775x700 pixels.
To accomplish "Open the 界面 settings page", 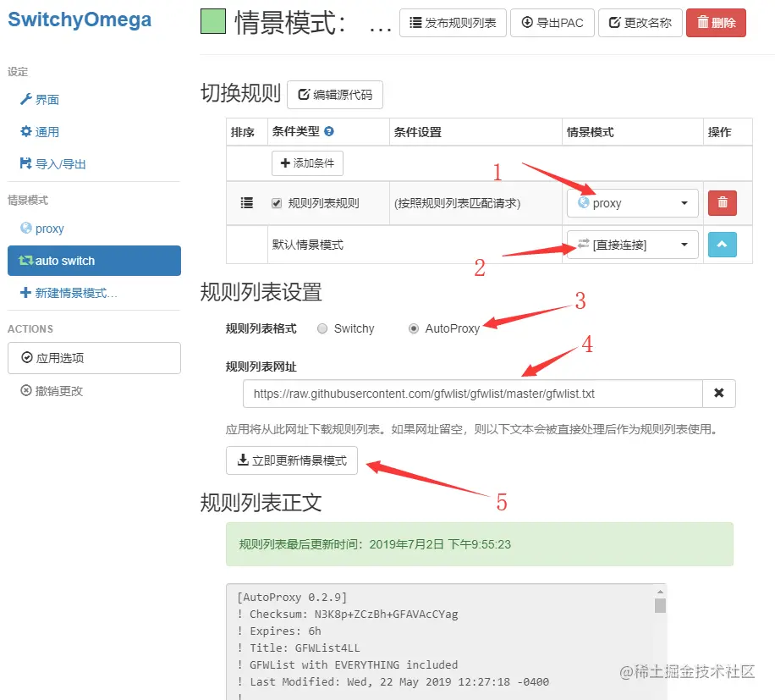I will (x=40, y=99).
